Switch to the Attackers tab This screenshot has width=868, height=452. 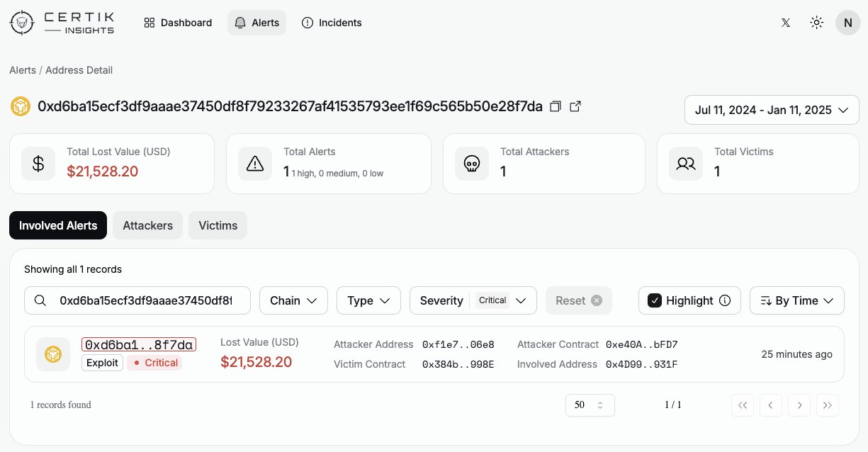click(147, 225)
